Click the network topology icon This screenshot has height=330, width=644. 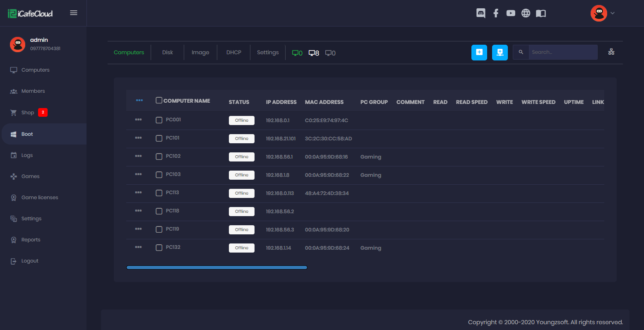click(611, 52)
